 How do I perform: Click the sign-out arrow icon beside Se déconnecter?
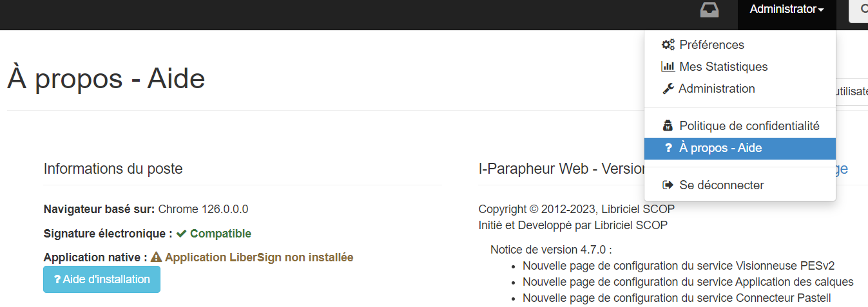[668, 185]
